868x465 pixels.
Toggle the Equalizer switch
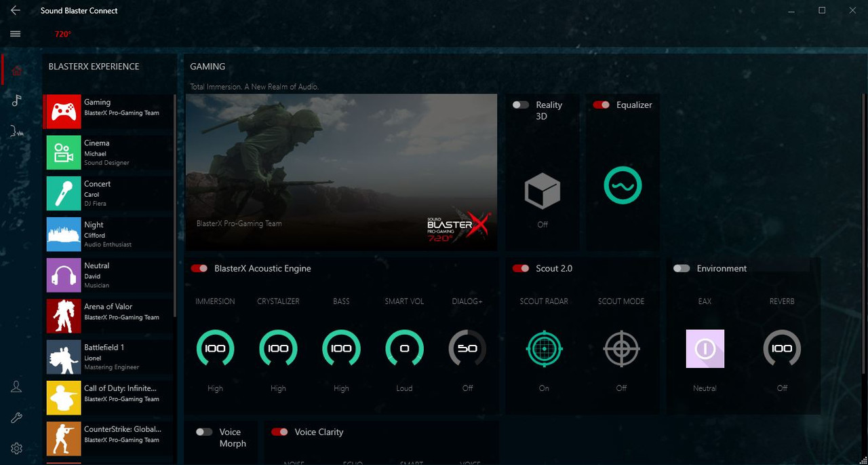[601, 105]
